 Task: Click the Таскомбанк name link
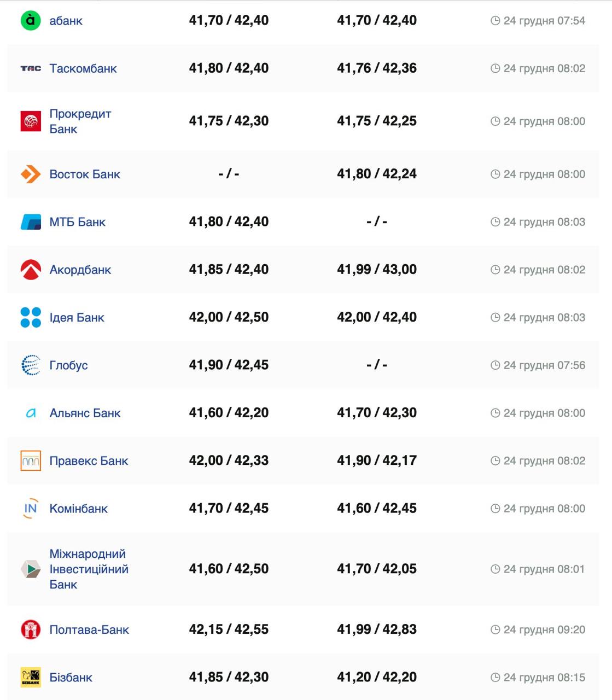pos(83,68)
